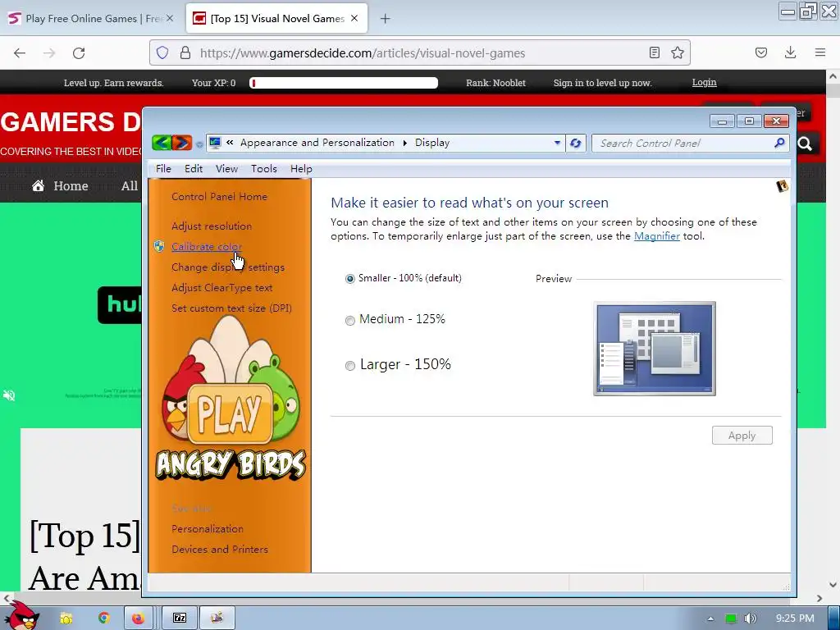
Task: Click the magnifier icon in Search Control Panel
Action: (779, 143)
